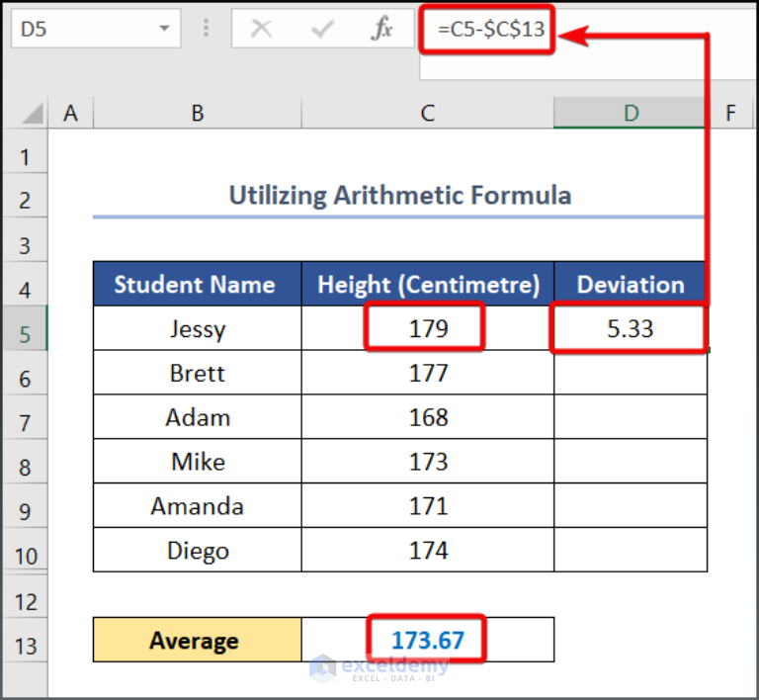
Task: Select all cells using the corner triangle
Action: (x=32, y=114)
